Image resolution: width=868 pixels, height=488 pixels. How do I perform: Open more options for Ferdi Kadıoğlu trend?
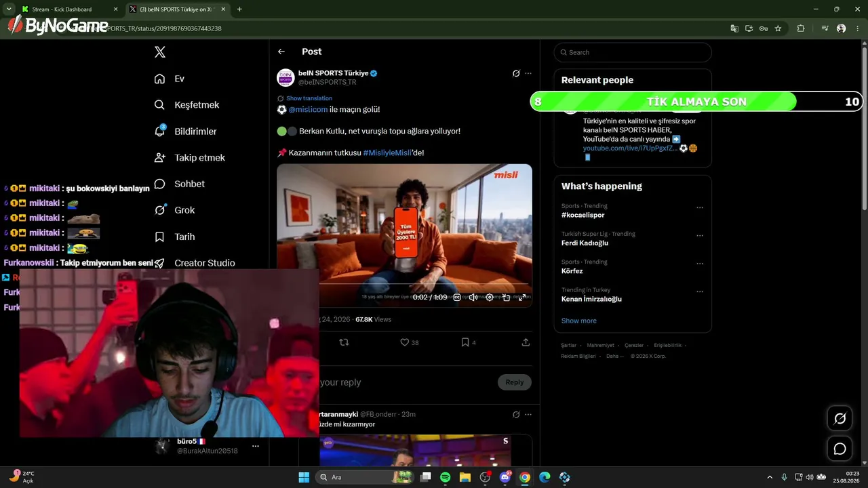700,235
